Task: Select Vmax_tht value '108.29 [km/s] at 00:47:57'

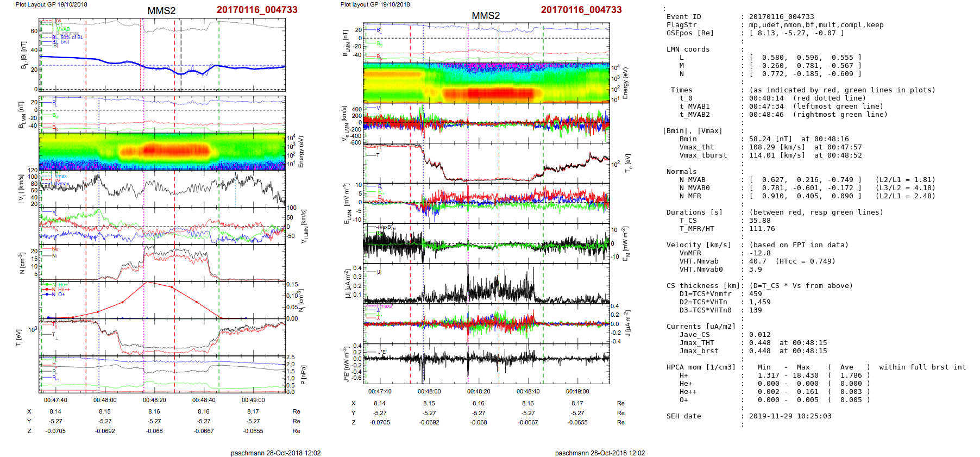Action: tap(806, 147)
